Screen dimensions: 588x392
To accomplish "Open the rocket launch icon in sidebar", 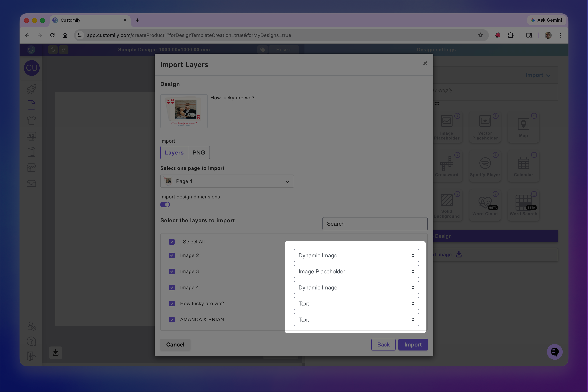I will click(x=31, y=89).
